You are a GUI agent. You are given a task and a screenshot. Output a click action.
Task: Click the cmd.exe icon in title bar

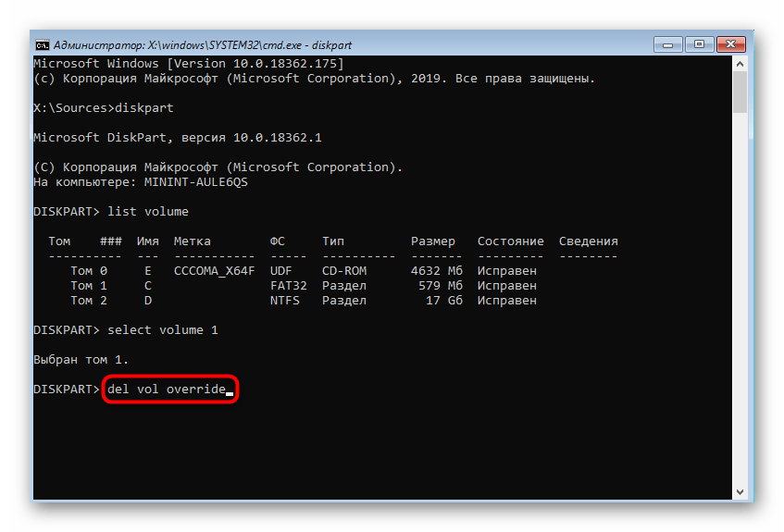[x=43, y=44]
